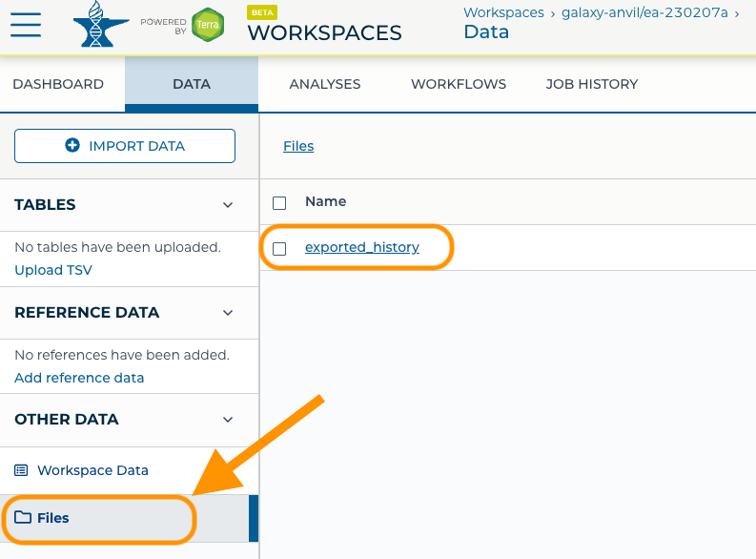Click the Workspace Data list icon
756x559 pixels.
pyautogui.click(x=21, y=470)
